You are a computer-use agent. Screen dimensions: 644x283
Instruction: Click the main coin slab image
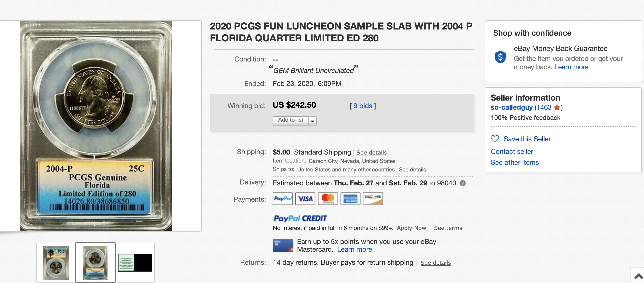[96, 126]
